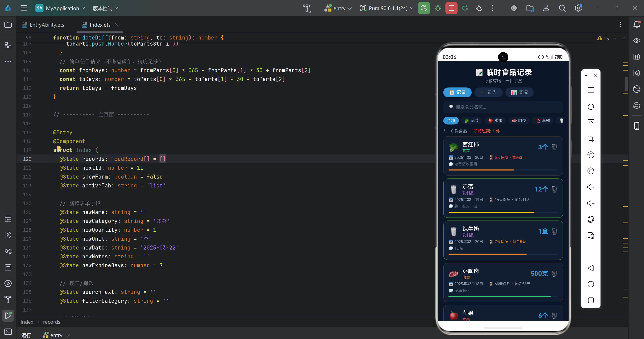This screenshot has height=339, width=644.
Task: Select the 全部 category filter chip
Action: 451,121
